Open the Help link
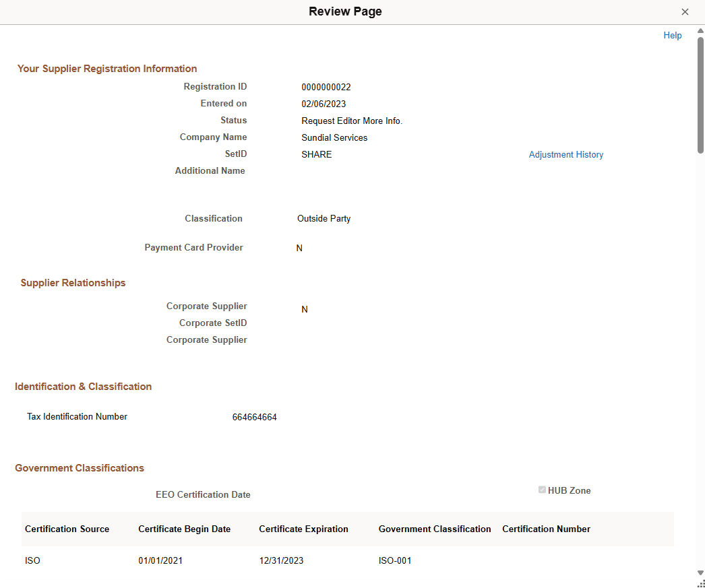Screen dimensions: 705x588 672,35
